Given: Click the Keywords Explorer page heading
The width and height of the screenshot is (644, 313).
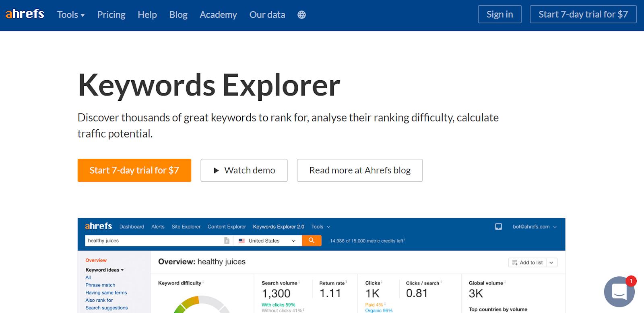Looking at the screenshot, I should point(209,85).
